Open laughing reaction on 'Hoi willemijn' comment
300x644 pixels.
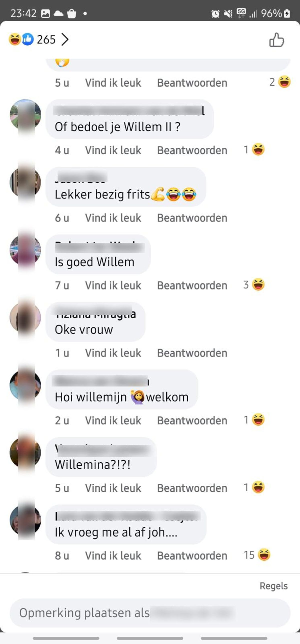(254, 420)
